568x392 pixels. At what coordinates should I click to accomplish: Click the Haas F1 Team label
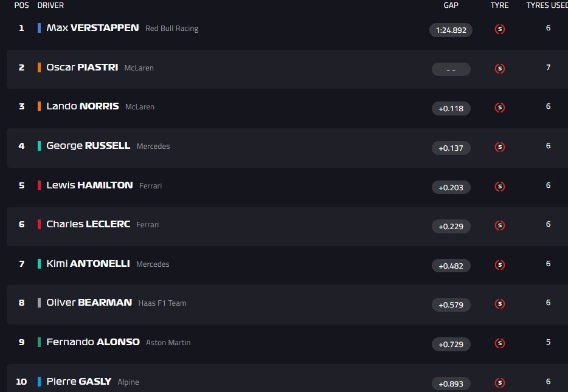point(162,303)
